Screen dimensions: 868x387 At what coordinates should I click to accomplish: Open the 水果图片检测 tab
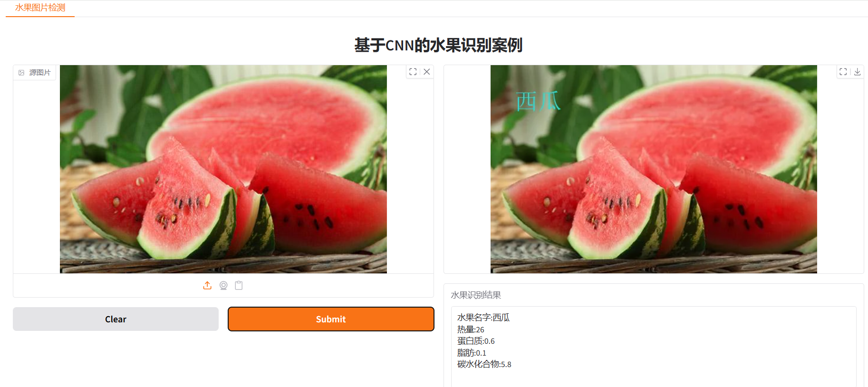pos(40,8)
